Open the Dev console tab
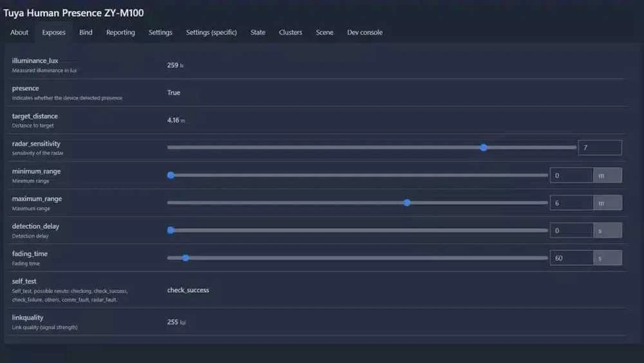 (x=365, y=32)
